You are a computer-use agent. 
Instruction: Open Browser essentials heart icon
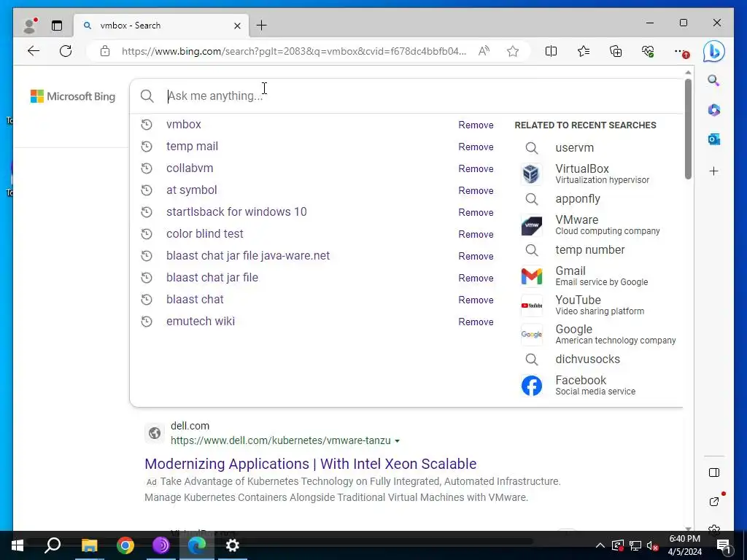pos(648,51)
